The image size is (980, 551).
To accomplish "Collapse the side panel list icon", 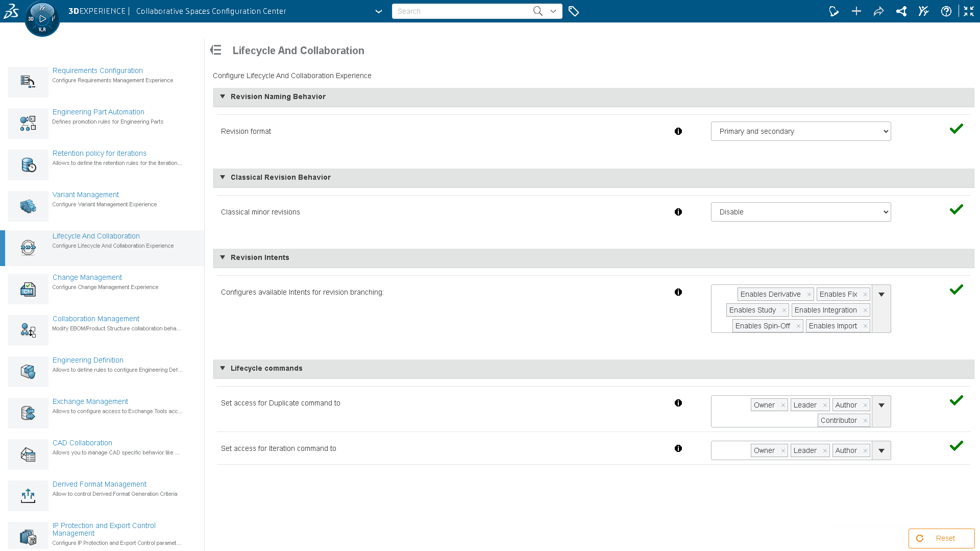I will coord(216,50).
